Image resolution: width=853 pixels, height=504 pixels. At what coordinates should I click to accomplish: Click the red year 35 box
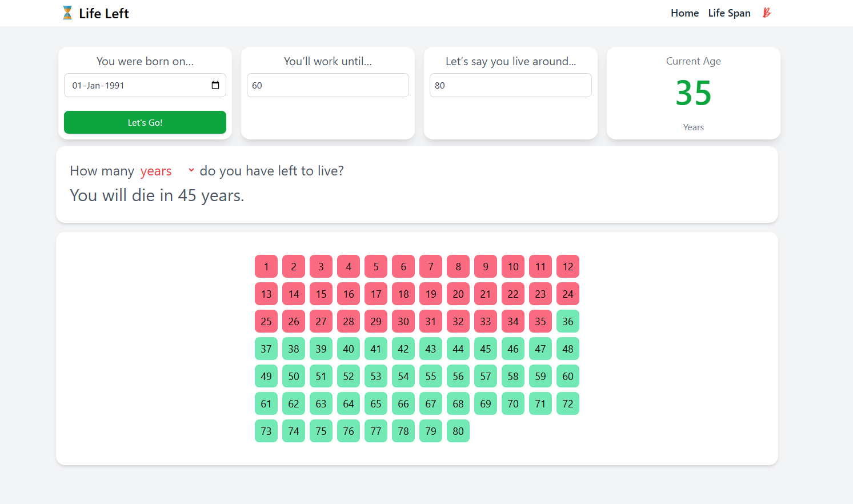click(x=540, y=322)
